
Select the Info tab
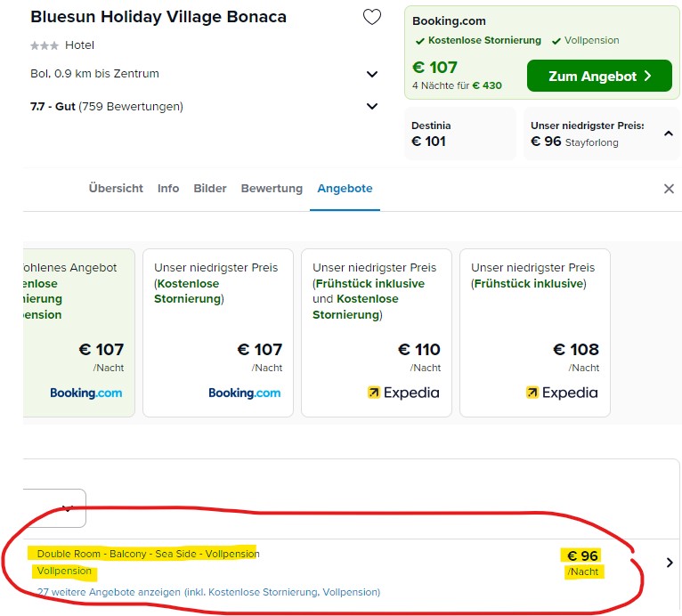[168, 188]
